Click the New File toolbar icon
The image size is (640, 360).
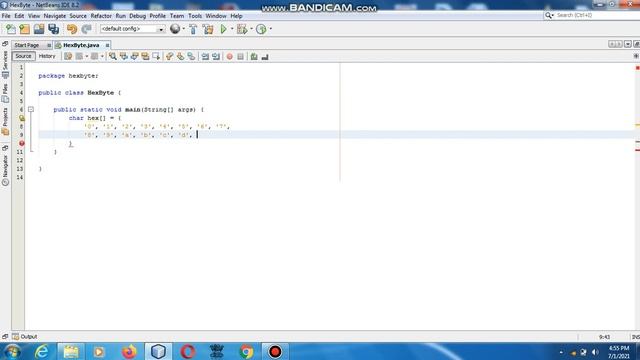[x=11, y=29]
